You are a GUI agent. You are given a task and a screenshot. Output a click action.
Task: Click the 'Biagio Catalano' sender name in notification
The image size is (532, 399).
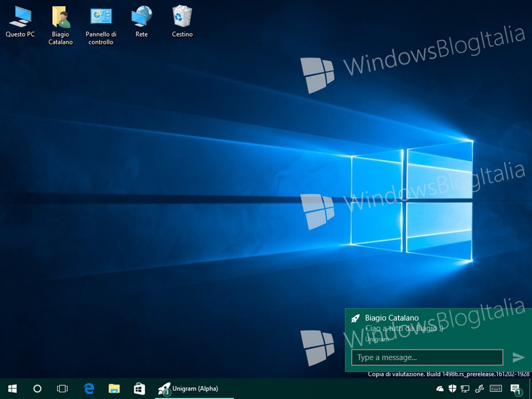(392, 318)
